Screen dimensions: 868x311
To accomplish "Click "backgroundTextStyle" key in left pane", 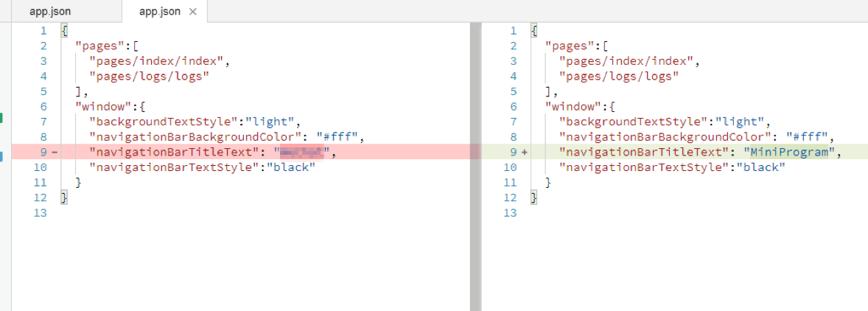I will click(x=164, y=122).
